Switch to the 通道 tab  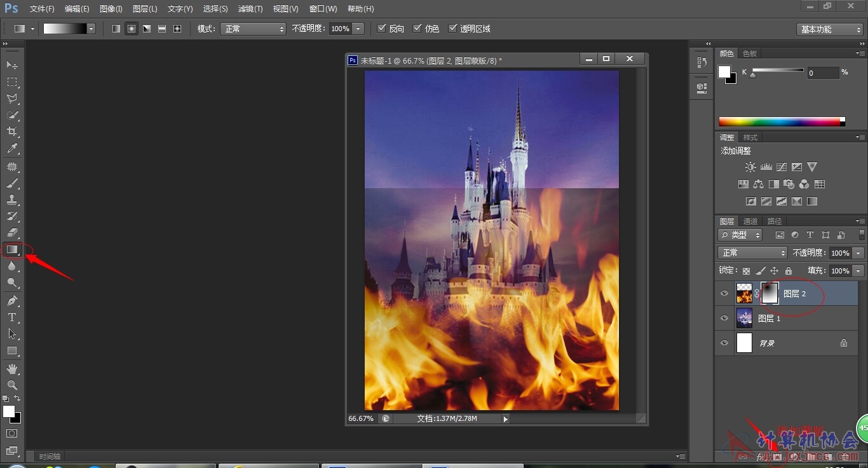750,221
